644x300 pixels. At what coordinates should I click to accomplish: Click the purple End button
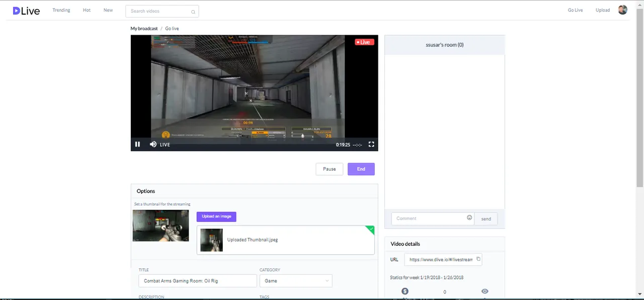(361, 169)
